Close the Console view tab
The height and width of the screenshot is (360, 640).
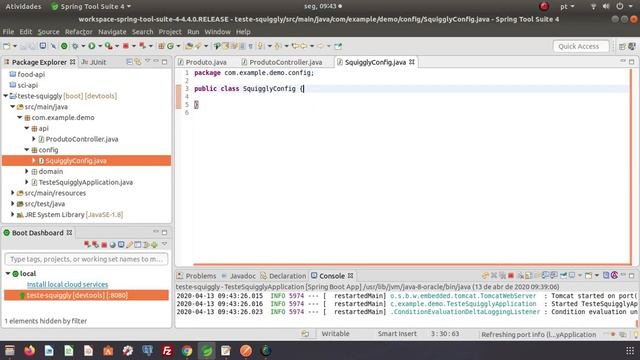click(x=350, y=276)
